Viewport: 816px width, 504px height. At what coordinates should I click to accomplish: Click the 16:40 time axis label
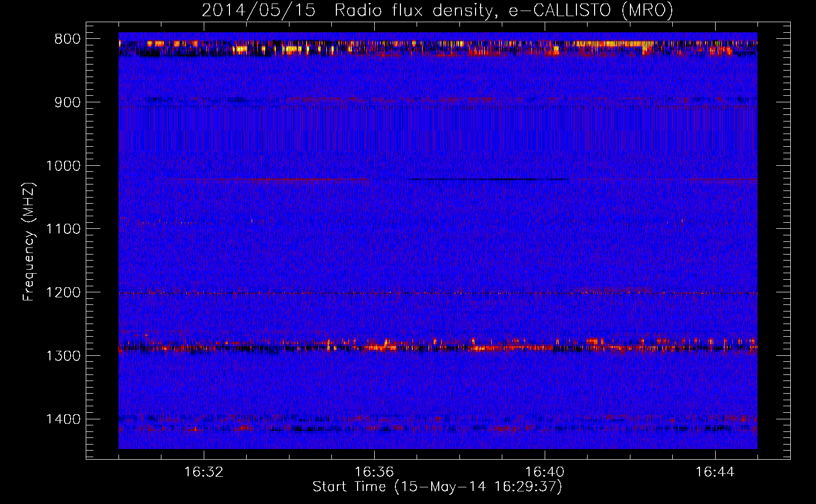coord(545,472)
